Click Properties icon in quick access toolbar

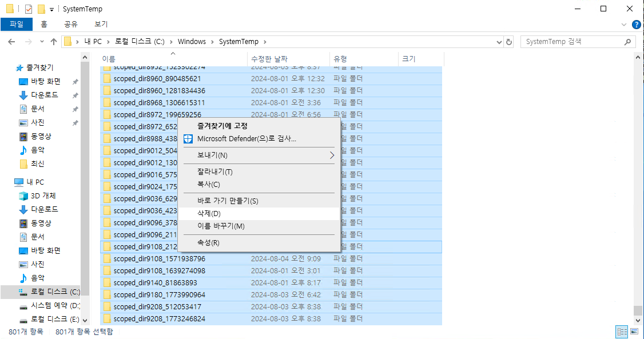29,9
